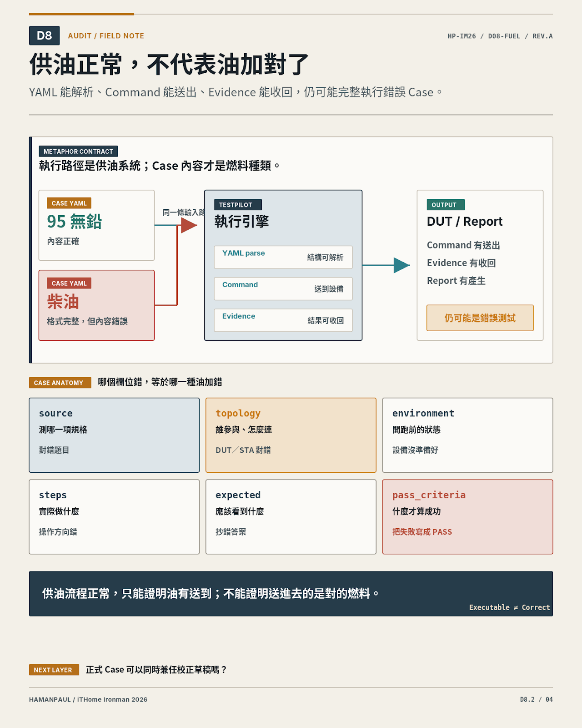Select the Evidence 結果可收回 row
This screenshot has width=582, height=728.
(x=283, y=320)
